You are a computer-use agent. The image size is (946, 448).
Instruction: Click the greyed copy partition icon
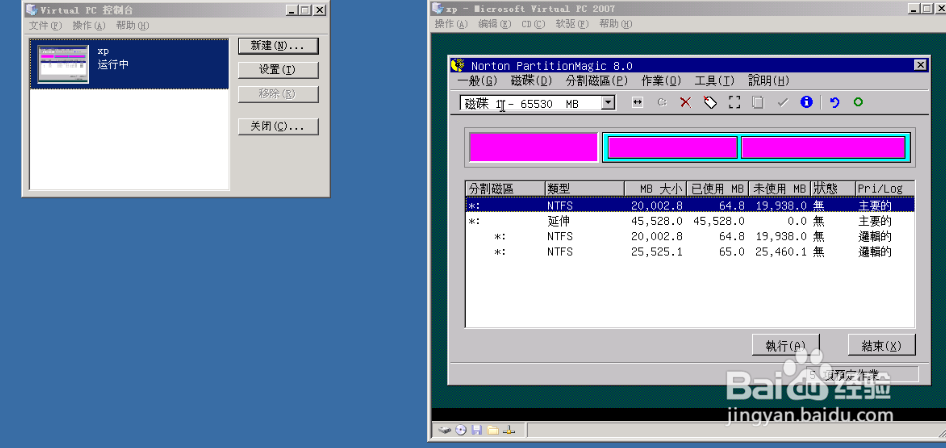click(758, 103)
